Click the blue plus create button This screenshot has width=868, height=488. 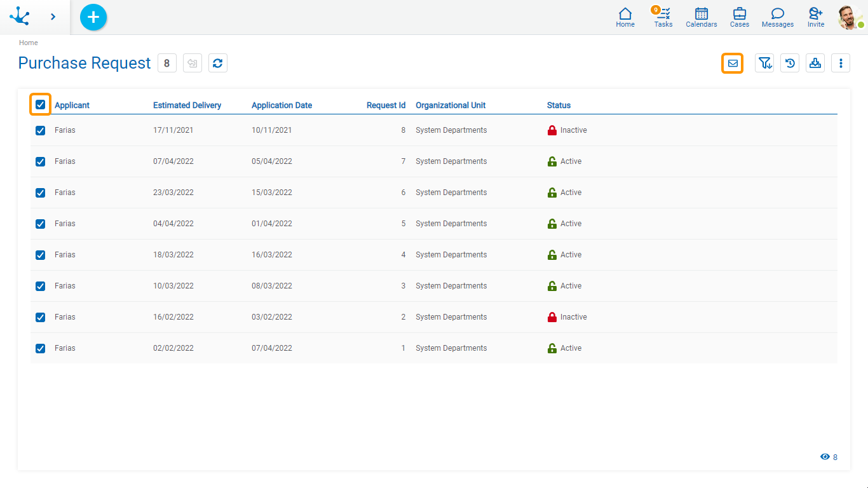pyautogui.click(x=93, y=17)
